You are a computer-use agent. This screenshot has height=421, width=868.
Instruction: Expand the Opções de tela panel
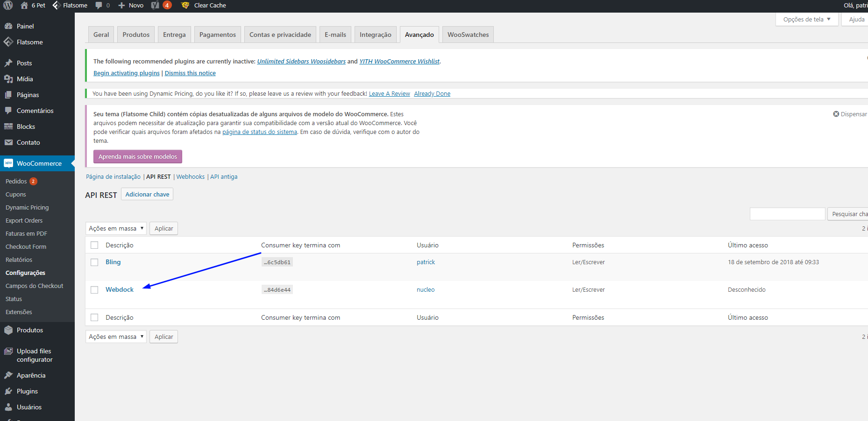807,19
